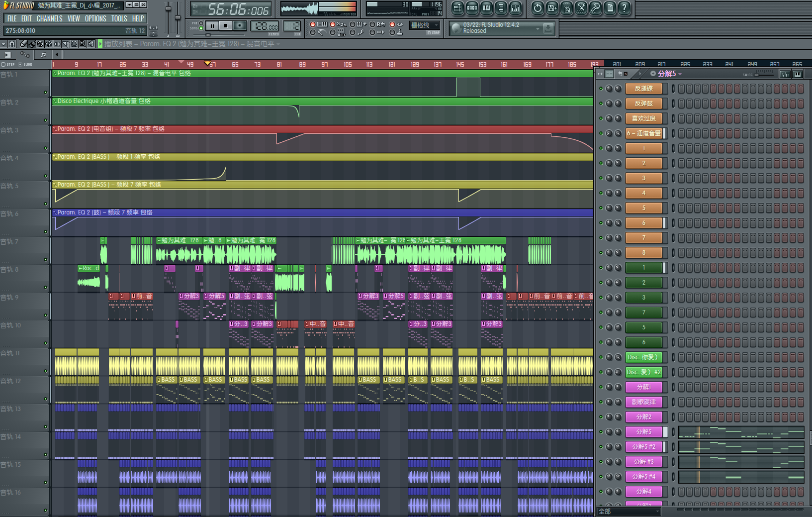Open the Playlist view button
The width and height of the screenshot is (812, 517).
(x=457, y=8)
